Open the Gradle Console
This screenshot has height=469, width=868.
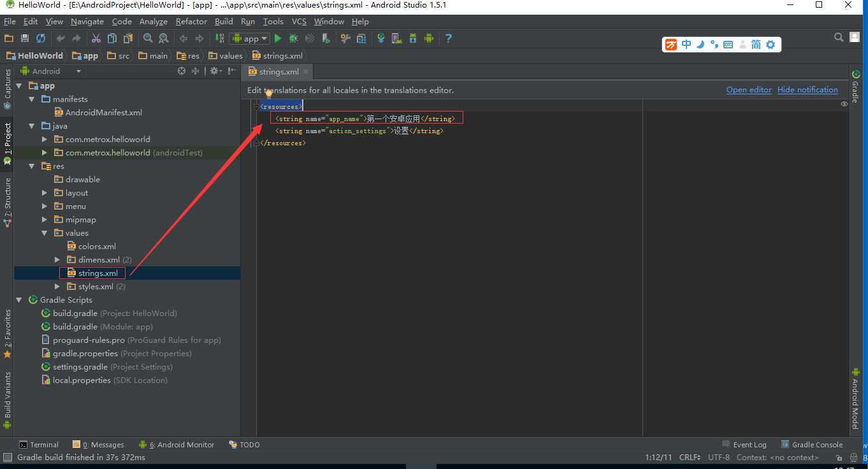(x=811, y=445)
